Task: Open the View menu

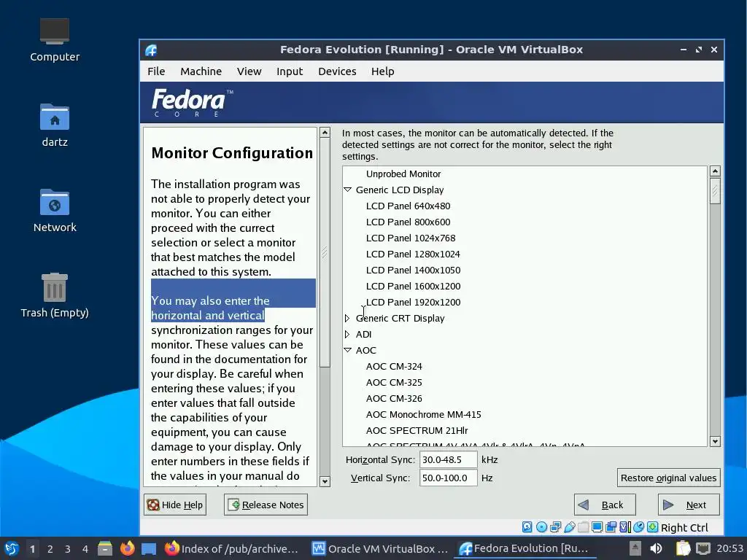Action: click(x=249, y=71)
